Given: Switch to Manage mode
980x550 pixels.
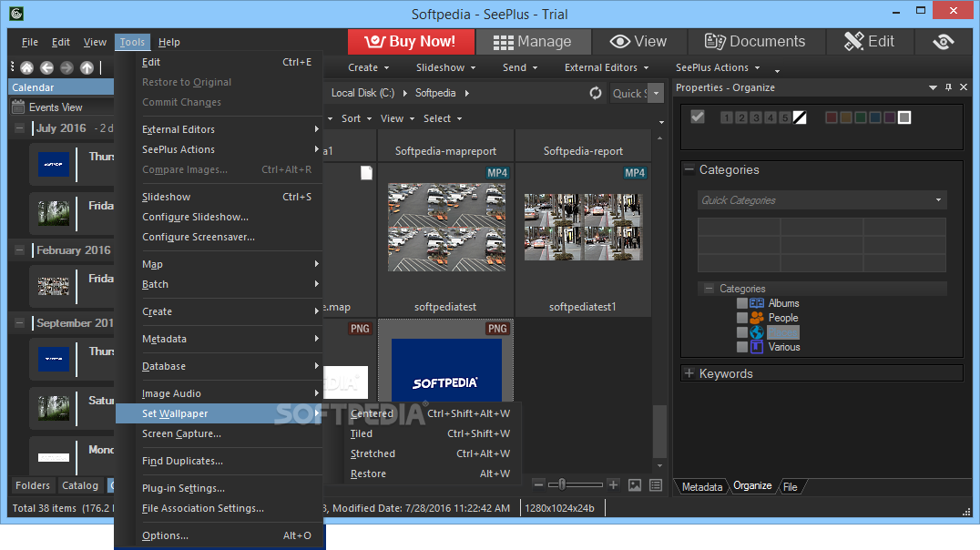Looking at the screenshot, I should [533, 42].
